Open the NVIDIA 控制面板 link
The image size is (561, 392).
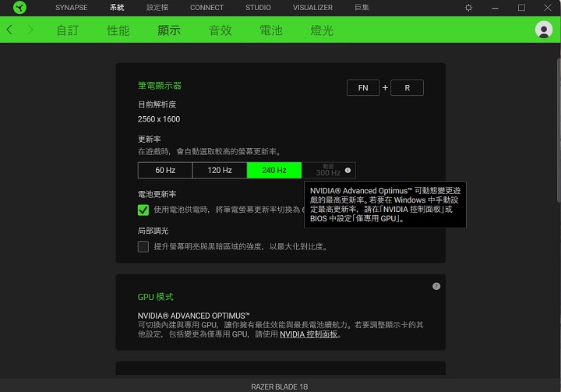click(x=309, y=334)
